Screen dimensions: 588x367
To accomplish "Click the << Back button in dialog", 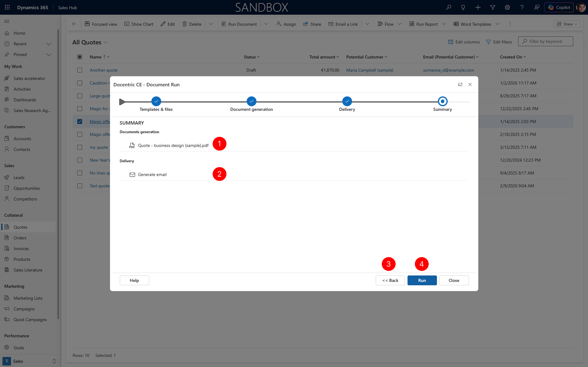I will click(x=390, y=280).
